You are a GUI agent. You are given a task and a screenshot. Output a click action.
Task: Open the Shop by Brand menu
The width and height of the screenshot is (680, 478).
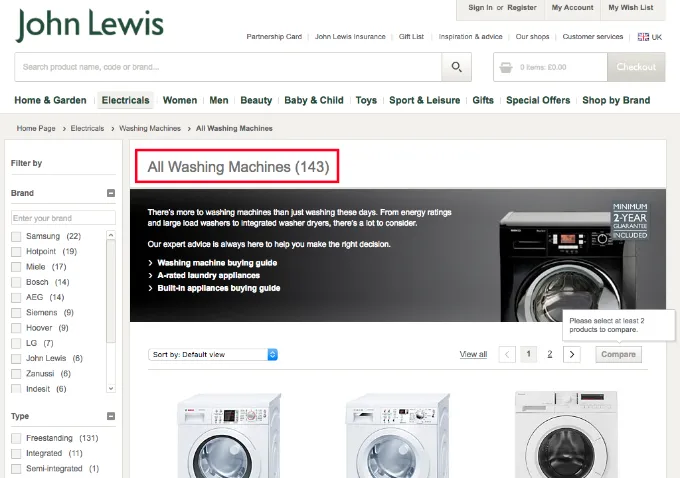[x=616, y=100]
